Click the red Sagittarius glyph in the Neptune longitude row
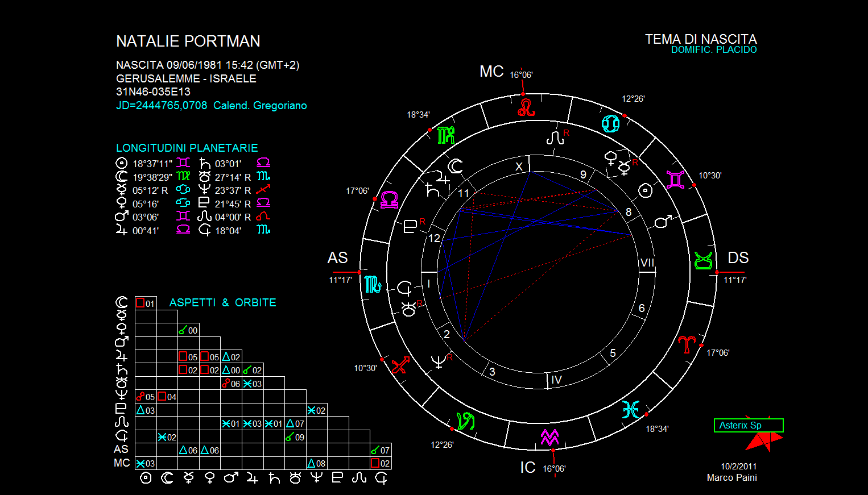Image resolution: width=868 pixels, height=495 pixels. (x=263, y=190)
